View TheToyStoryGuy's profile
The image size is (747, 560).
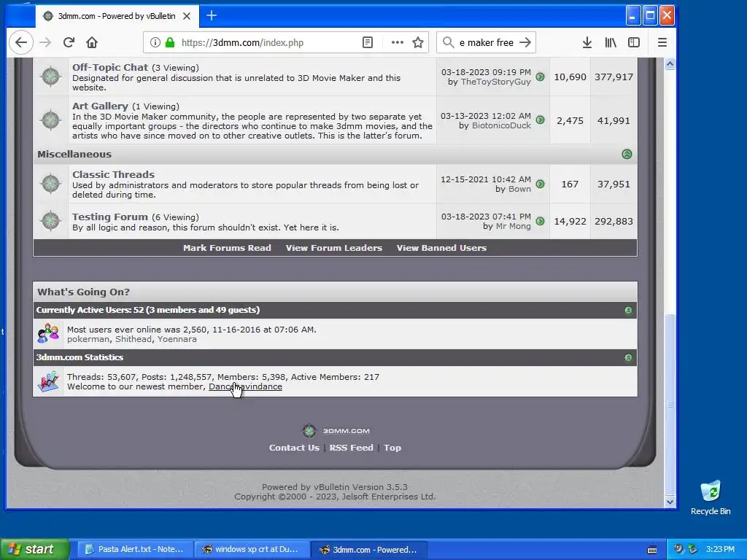point(495,82)
